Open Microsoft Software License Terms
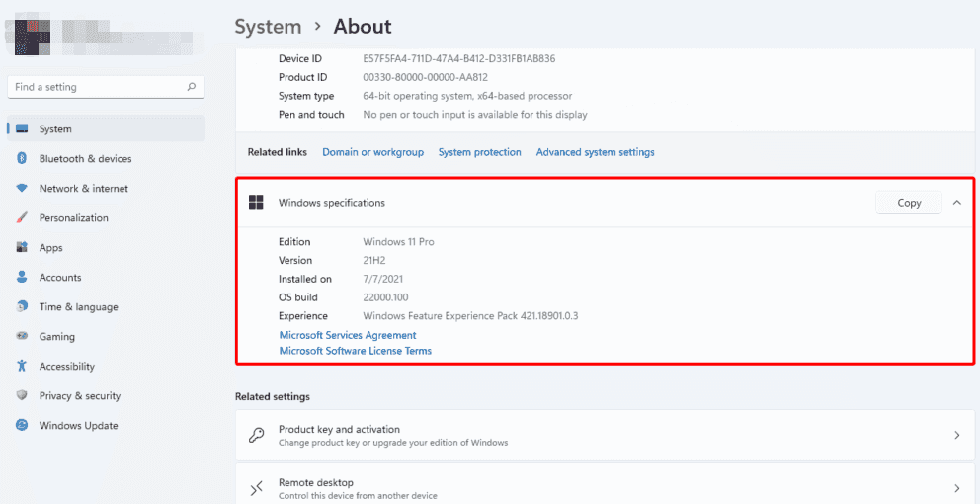 (x=355, y=351)
